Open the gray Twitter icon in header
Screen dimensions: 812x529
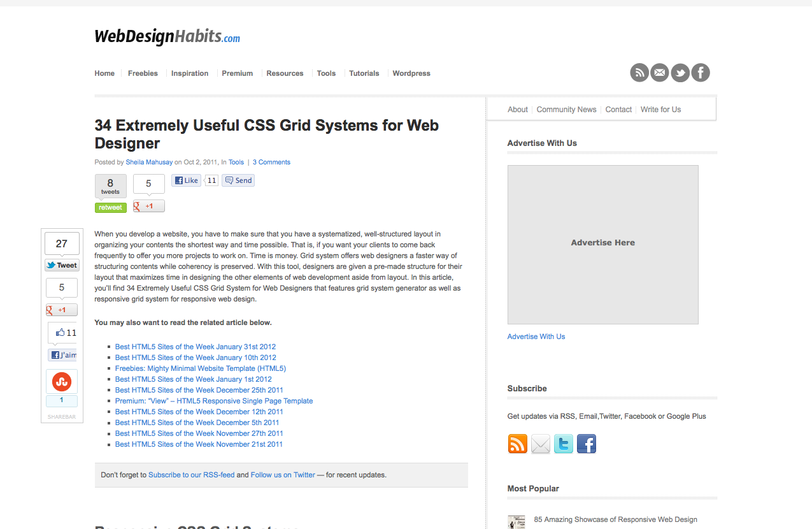tap(680, 73)
